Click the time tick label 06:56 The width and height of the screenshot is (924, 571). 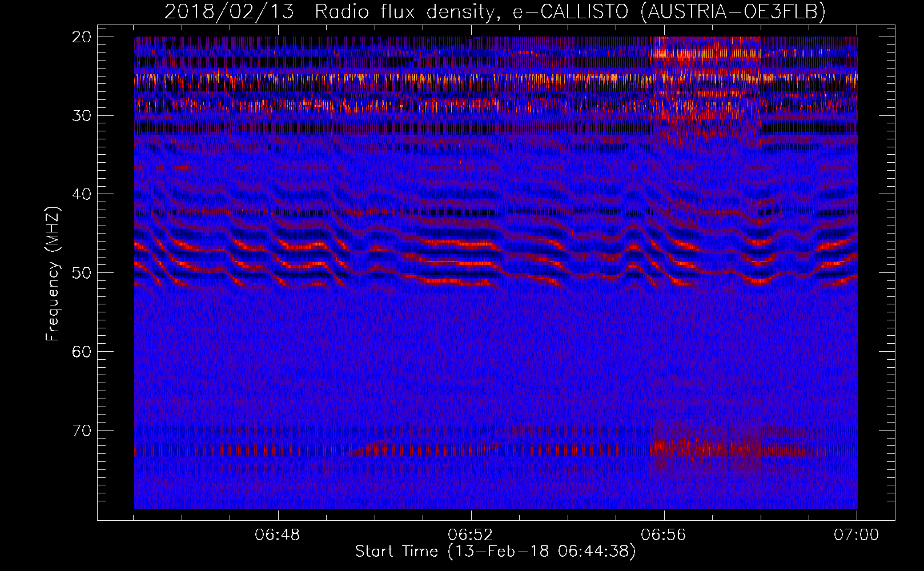click(x=664, y=535)
